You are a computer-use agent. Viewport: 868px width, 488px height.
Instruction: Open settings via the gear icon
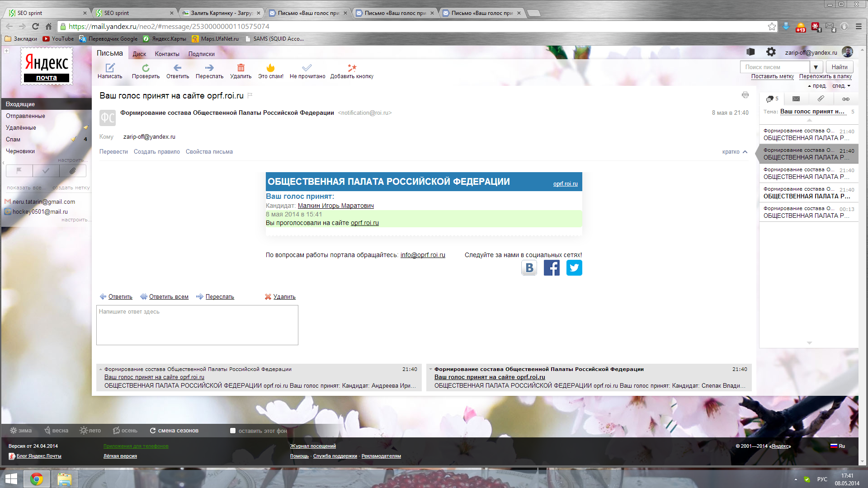coord(771,52)
